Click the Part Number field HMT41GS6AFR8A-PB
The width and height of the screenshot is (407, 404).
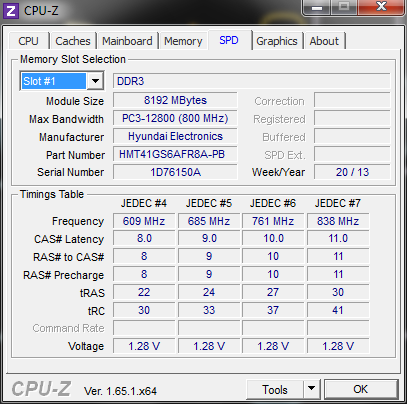coord(175,154)
